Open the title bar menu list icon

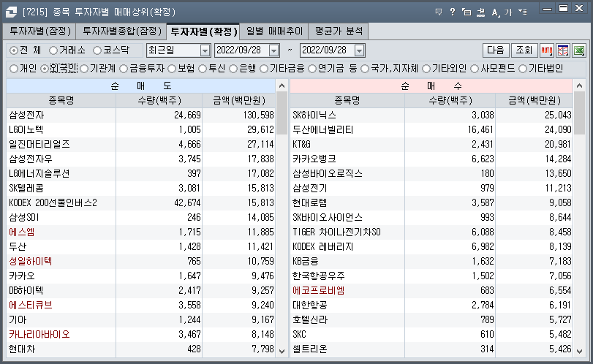click(523, 12)
